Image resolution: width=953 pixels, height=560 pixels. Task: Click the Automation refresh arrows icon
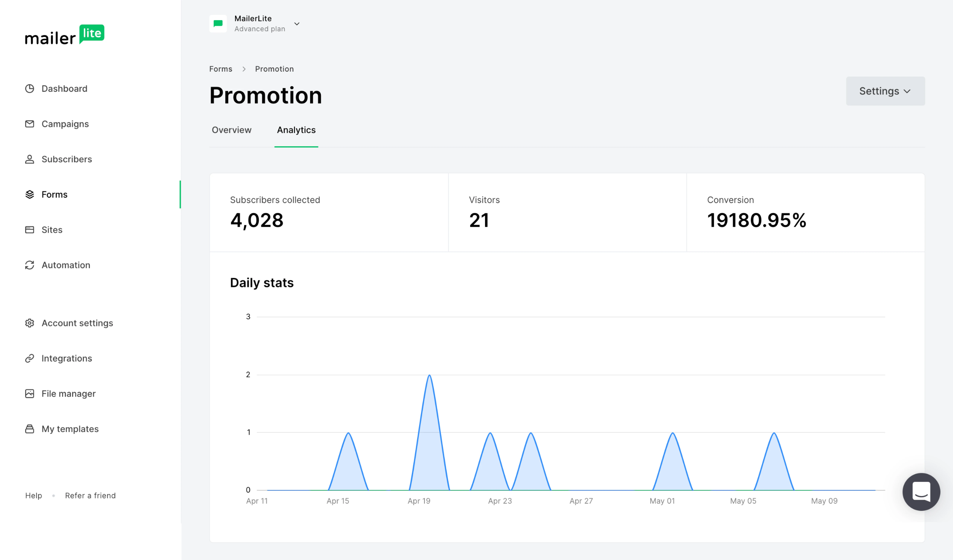coord(30,265)
